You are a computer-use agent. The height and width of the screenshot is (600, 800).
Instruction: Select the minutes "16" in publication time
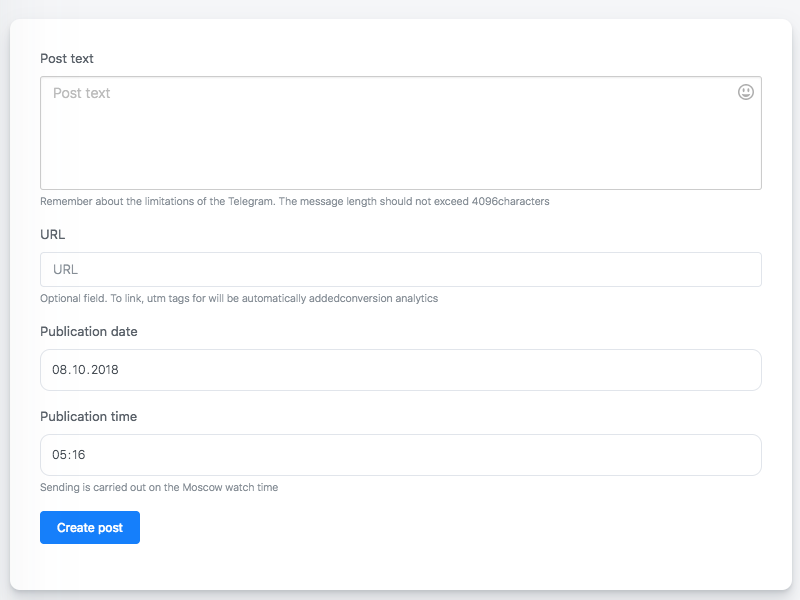pyautogui.click(x=78, y=455)
